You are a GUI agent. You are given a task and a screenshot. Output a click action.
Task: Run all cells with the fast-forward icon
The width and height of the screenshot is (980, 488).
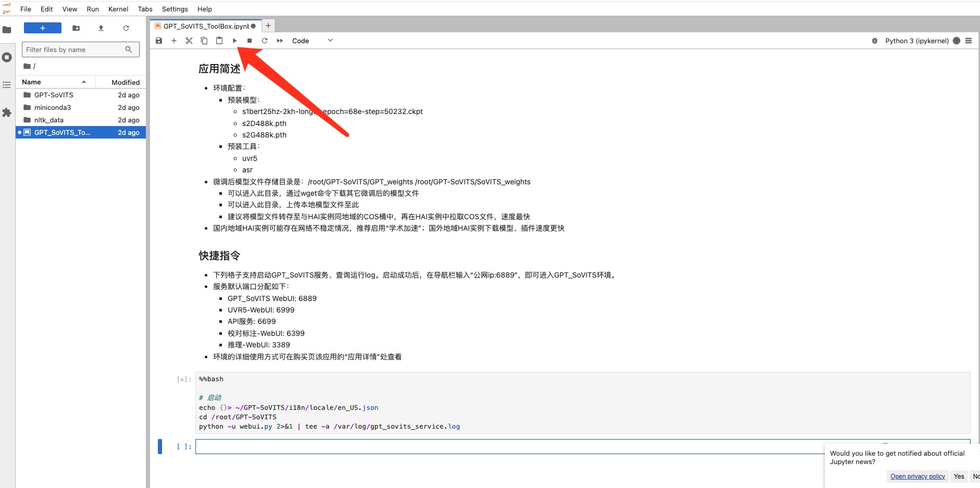tap(280, 41)
